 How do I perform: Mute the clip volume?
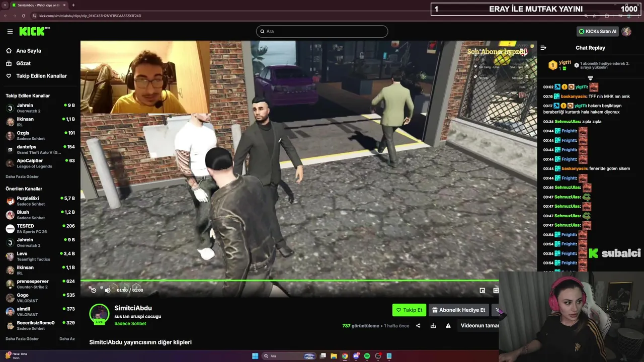coord(107,290)
